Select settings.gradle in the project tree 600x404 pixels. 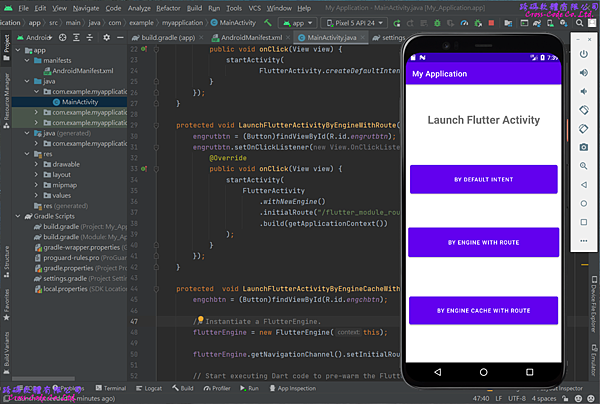pos(63,277)
